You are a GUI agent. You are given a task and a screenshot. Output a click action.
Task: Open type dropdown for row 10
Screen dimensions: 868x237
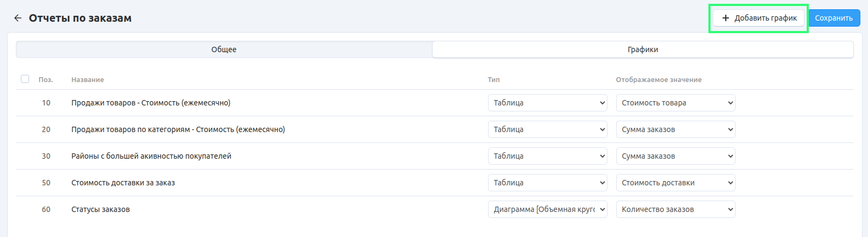[x=547, y=103]
